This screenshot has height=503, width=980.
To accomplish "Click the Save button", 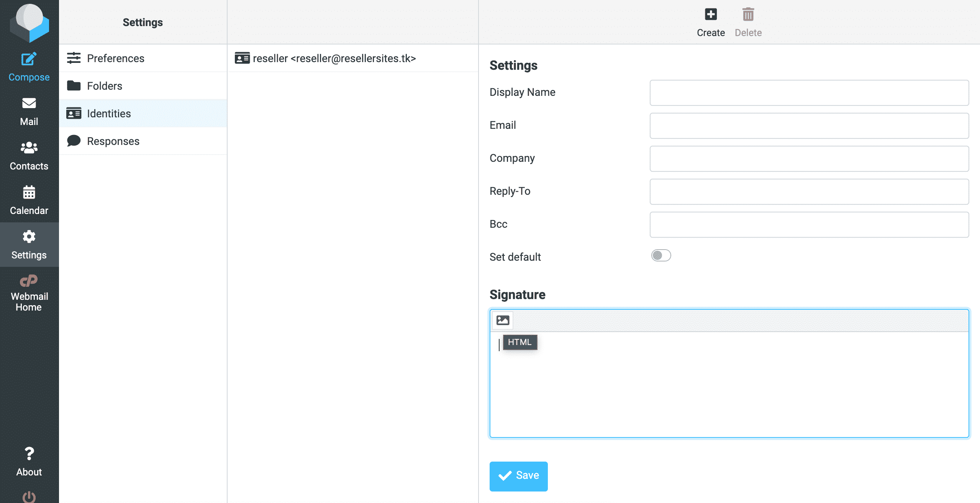I will (x=518, y=476).
